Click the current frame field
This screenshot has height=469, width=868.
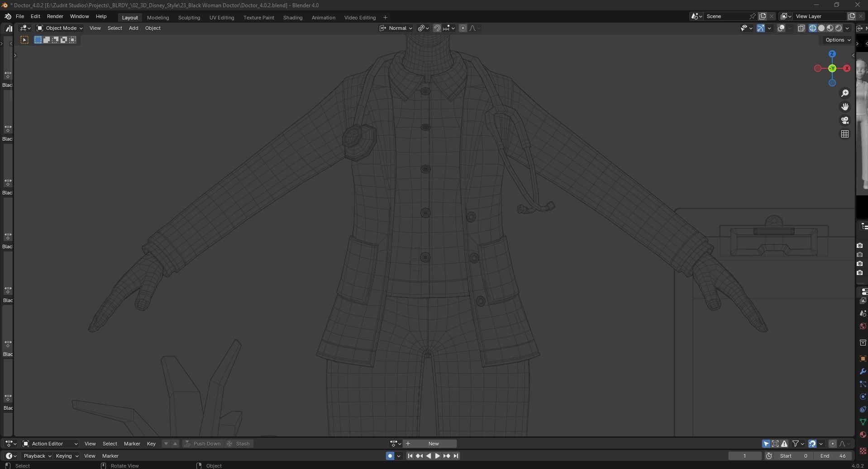pyautogui.click(x=744, y=456)
